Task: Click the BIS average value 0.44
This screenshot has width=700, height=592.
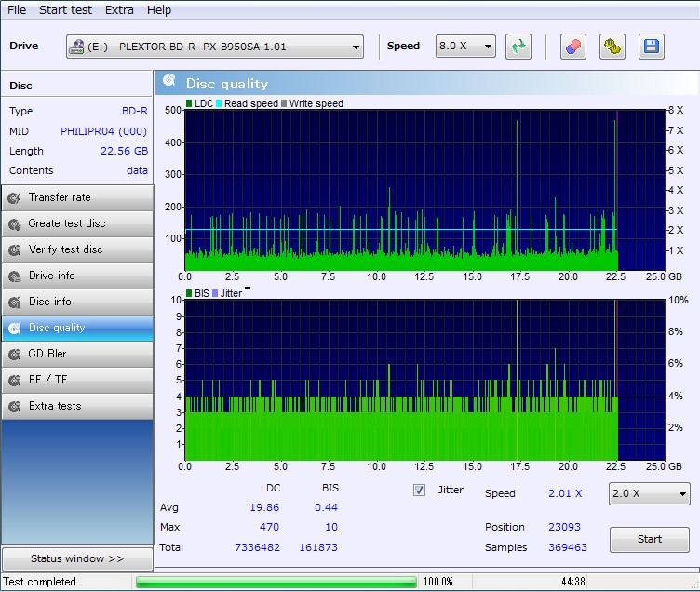Action: pos(326,507)
